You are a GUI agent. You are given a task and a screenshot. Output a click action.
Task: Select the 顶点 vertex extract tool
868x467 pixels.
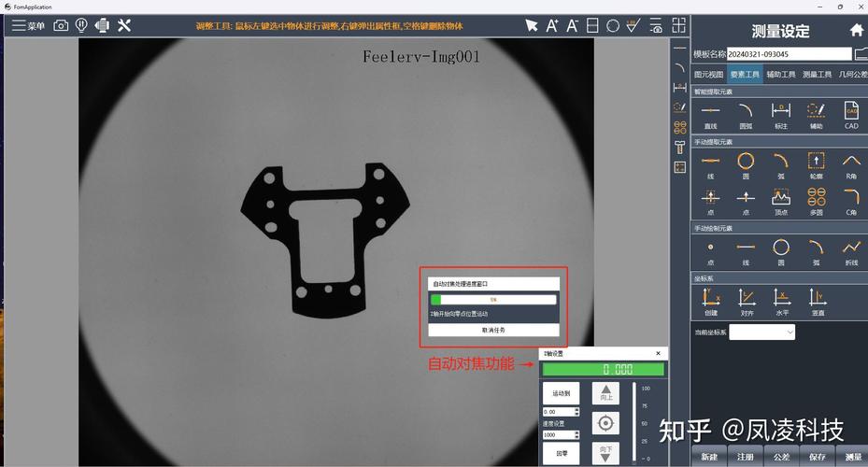pyautogui.click(x=780, y=202)
